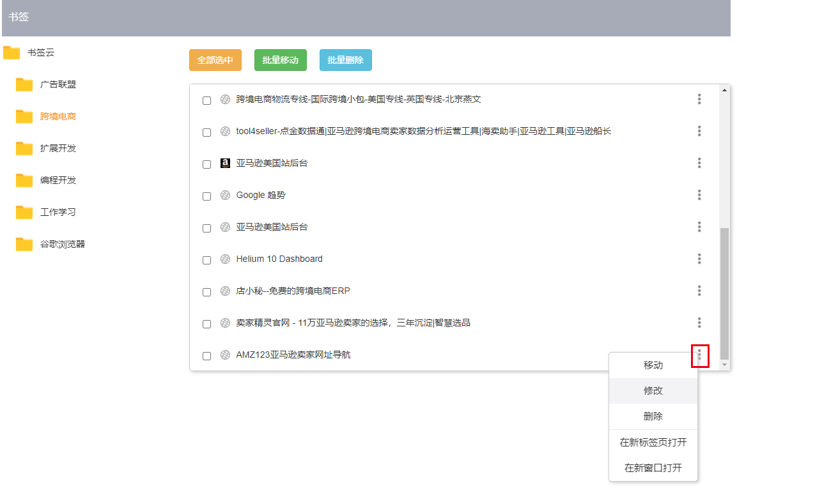
Task: Click the globe favicon beside 店小秘
Action: pyautogui.click(x=225, y=291)
